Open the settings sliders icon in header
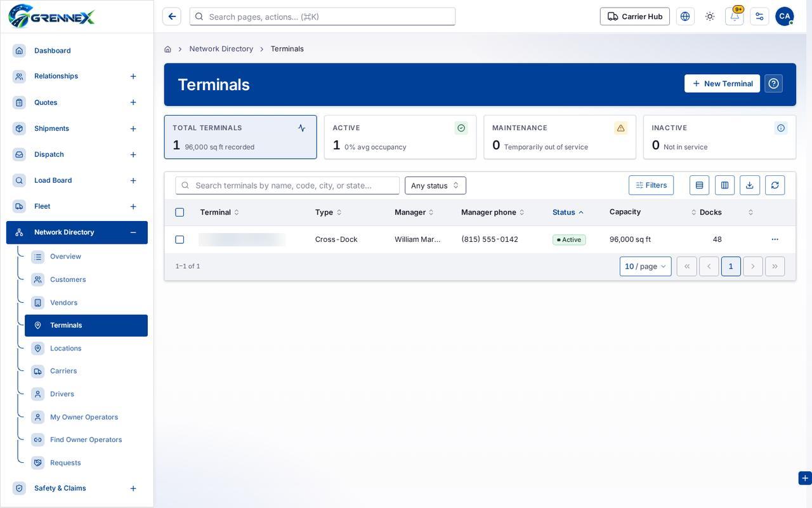 pyautogui.click(x=759, y=17)
